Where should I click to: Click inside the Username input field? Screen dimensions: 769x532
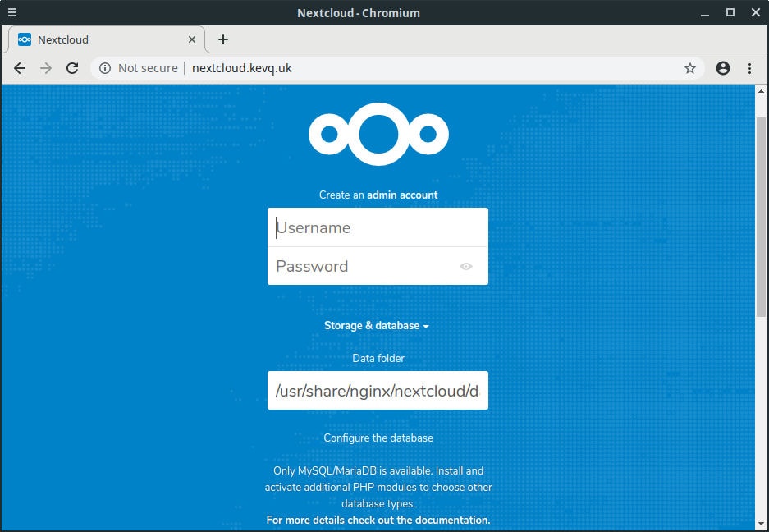pyautogui.click(x=378, y=227)
